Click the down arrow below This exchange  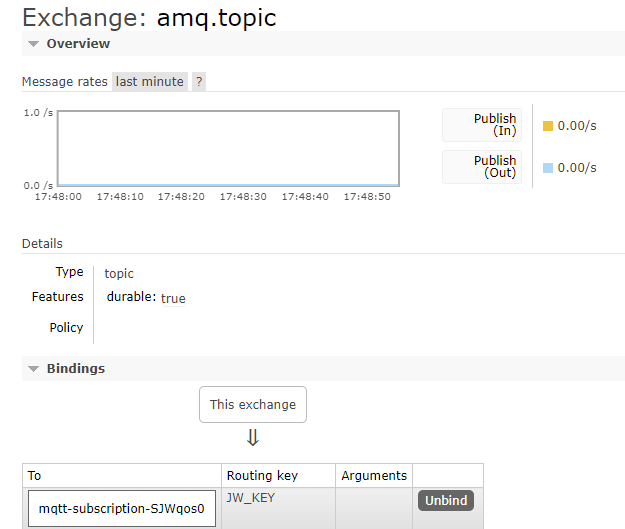pyautogui.click(x=253, y=438)
